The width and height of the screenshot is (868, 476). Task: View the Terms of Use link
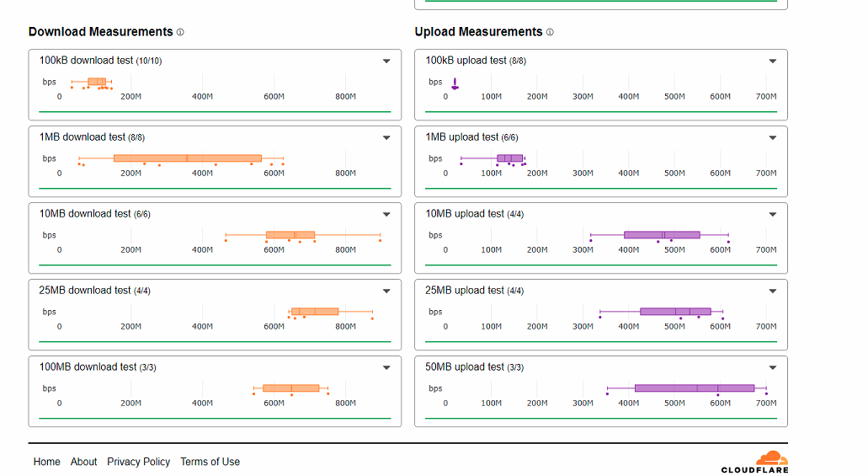[210, 462]
